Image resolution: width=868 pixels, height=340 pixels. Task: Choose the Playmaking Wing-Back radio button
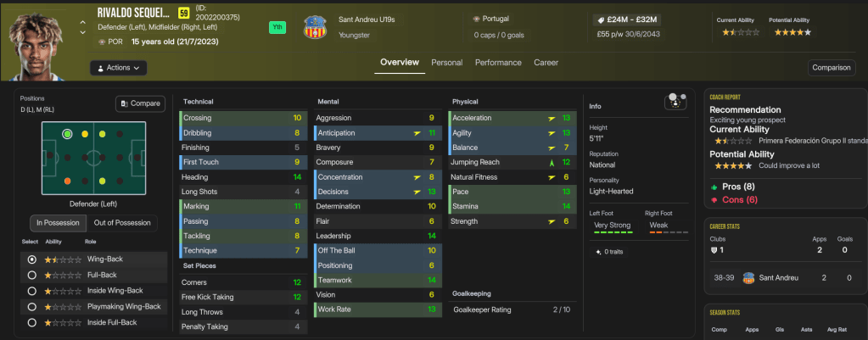32,306
